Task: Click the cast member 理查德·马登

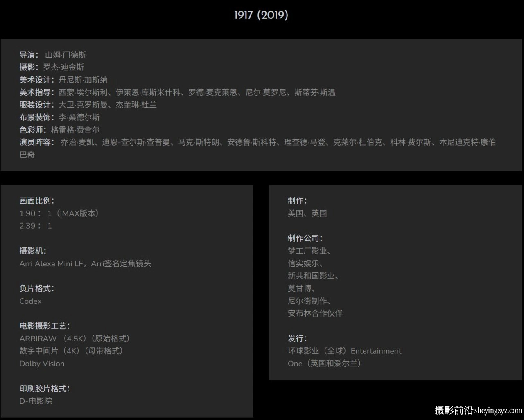Action: pos(305,142)
